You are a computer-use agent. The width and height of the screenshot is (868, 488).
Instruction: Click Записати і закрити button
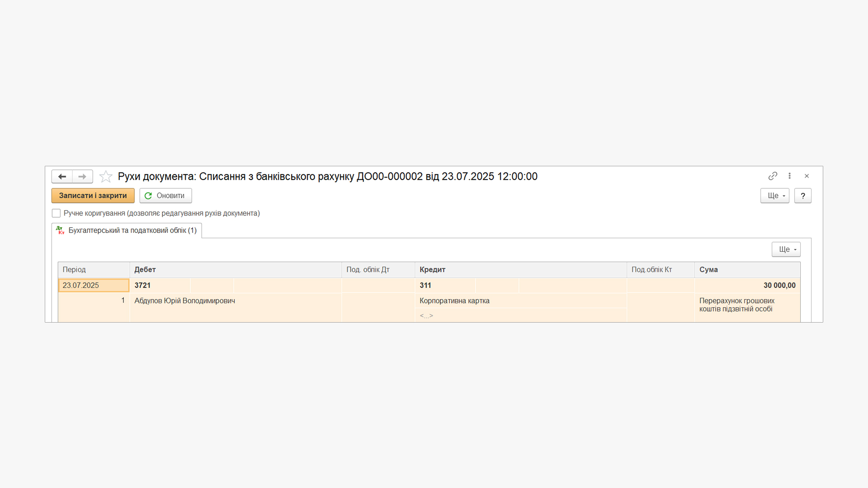click(93, 196)
